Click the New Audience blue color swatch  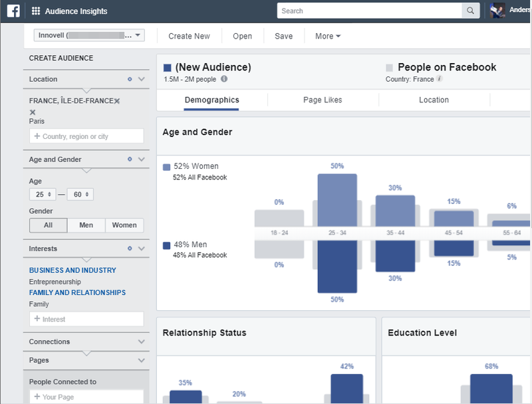[x=168, y=68]
